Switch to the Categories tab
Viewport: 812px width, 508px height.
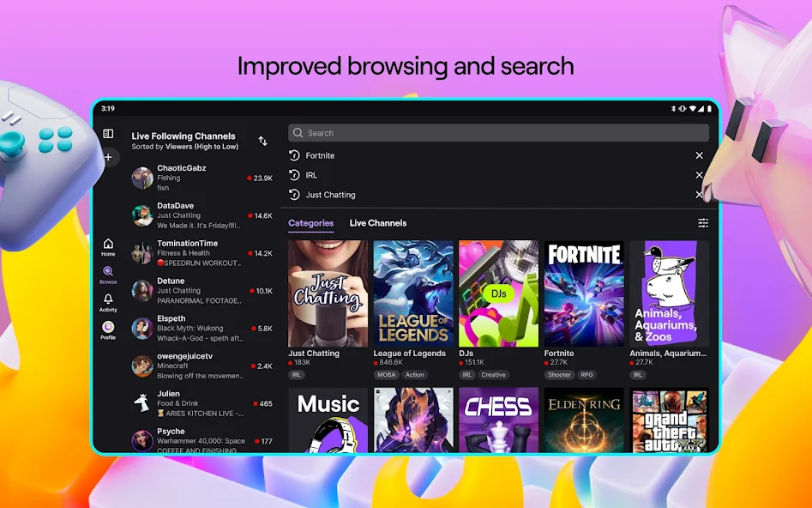coord(310,223)
